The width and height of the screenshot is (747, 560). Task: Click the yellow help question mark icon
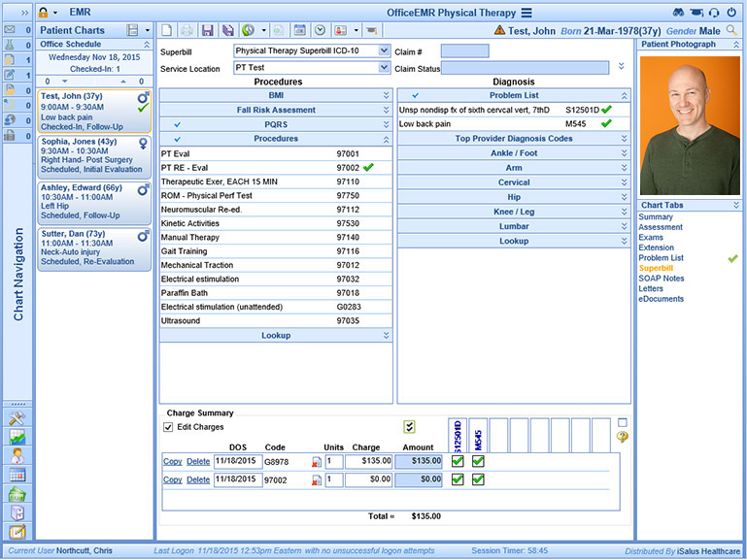623,437
